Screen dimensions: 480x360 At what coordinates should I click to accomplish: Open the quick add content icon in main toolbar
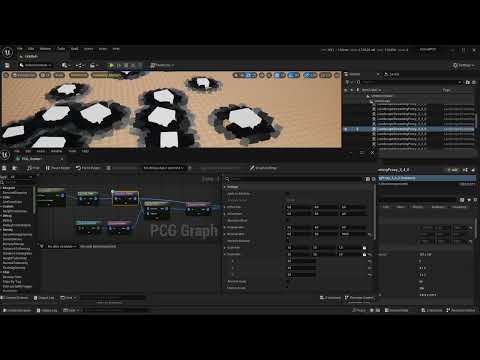tap(65, 65)
